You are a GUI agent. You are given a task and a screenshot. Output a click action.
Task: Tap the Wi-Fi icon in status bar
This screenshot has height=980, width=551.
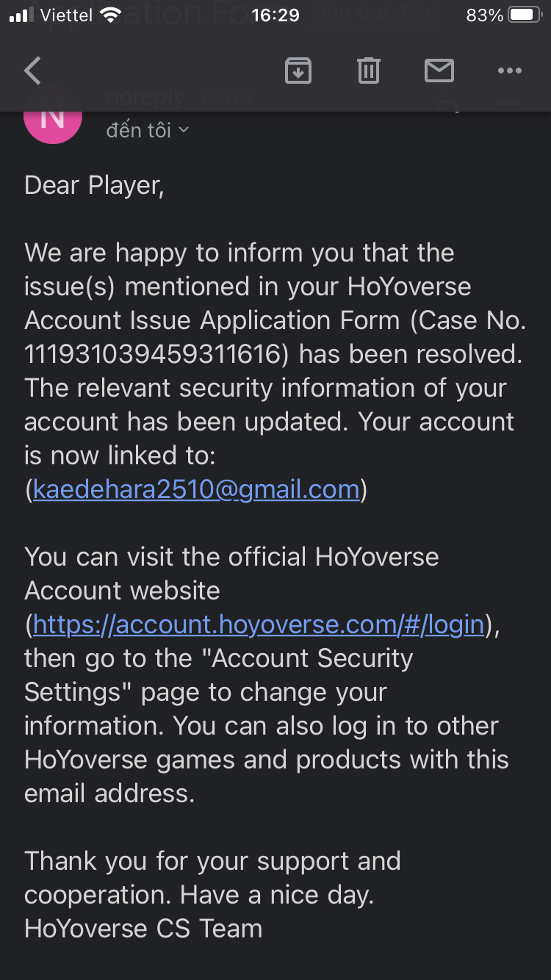(112, 15)
